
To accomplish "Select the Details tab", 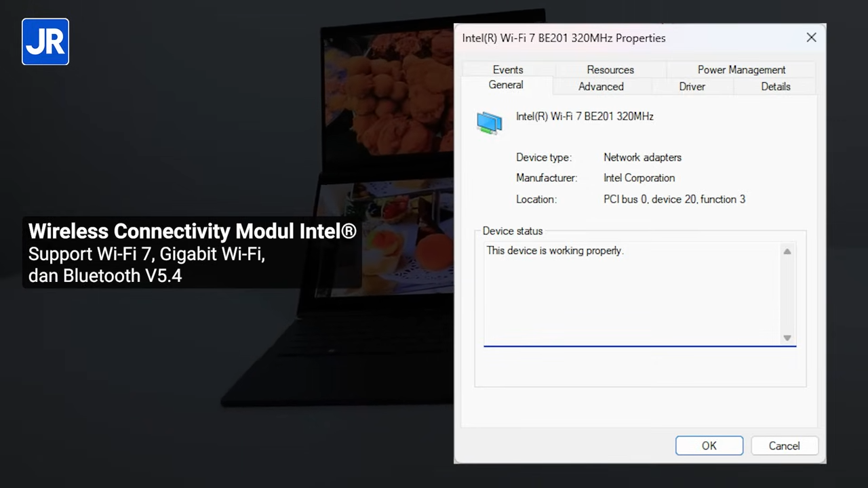I will coord(775,86).
